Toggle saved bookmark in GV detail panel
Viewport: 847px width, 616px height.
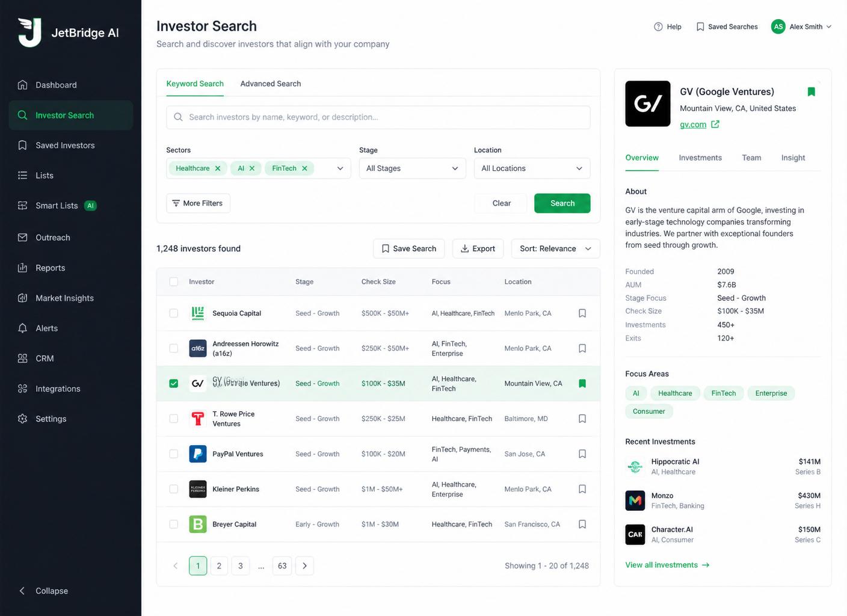(811, 91)
